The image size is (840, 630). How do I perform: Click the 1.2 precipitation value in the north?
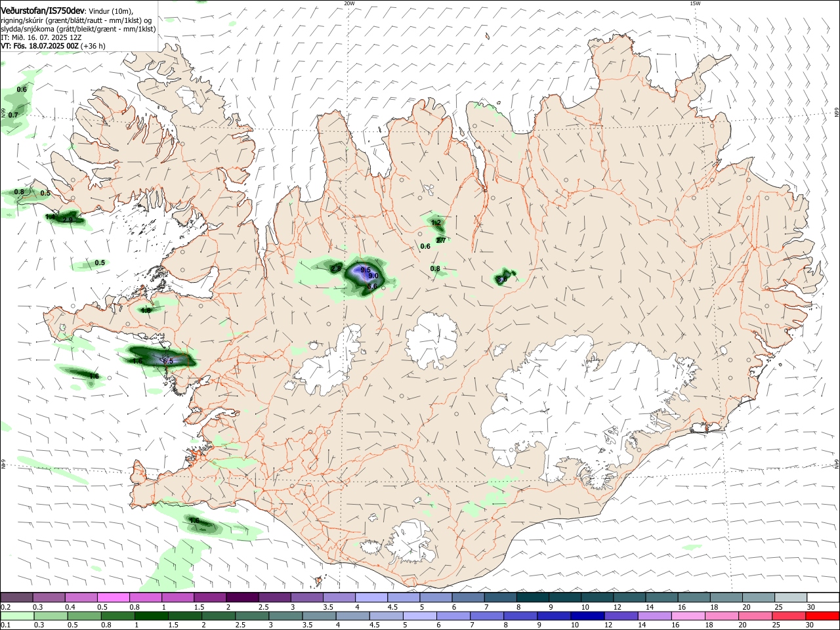click(436, 223)
